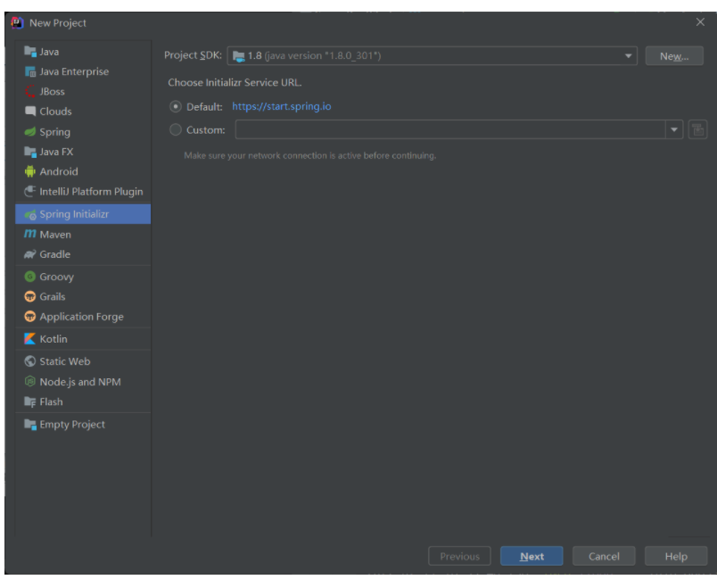The height and width of the screenshot is (588, 717).
Task: Choose Java Enterprise from the list
Action: click(x=74, y=71)
